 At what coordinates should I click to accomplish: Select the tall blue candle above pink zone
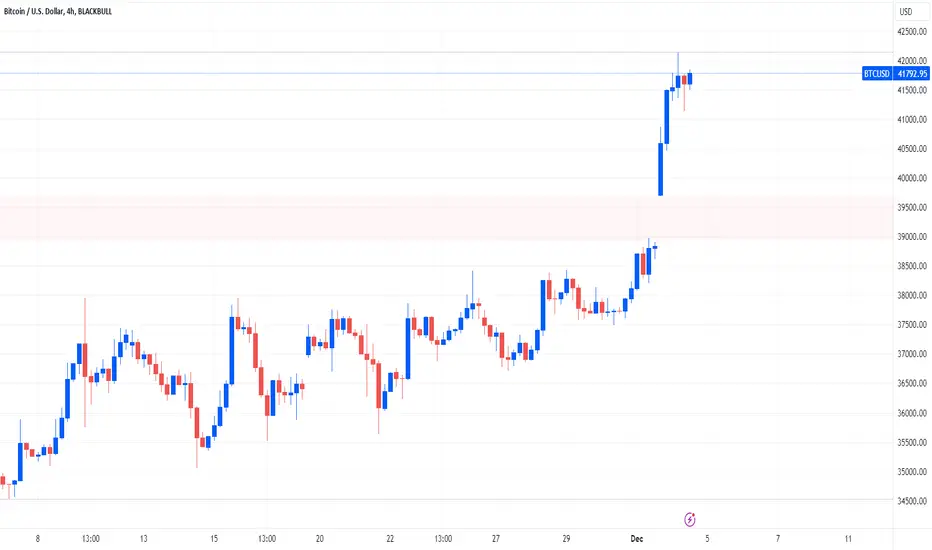click(660, 169)
